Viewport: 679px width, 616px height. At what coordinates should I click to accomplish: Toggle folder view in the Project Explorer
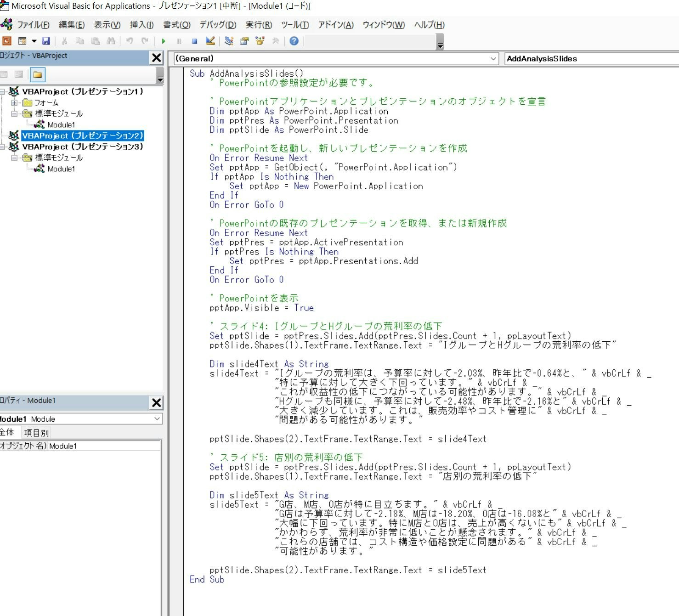pos(38,75)
